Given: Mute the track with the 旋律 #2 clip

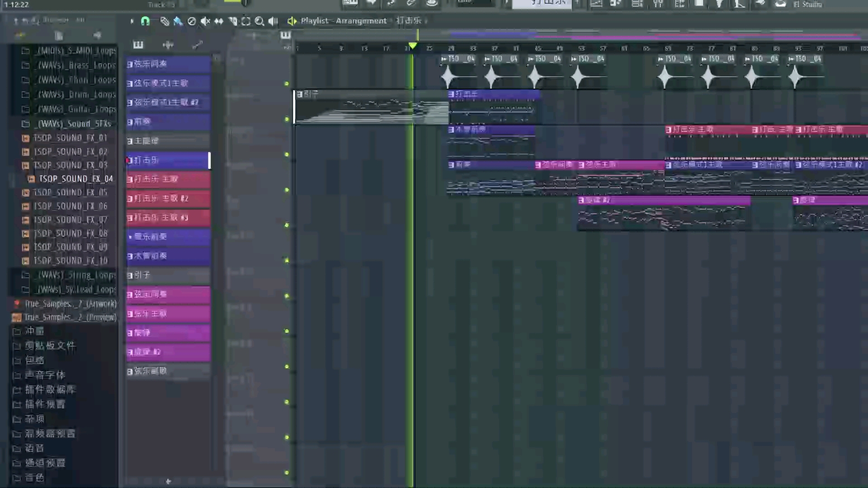Looking at the screenshot, I should (x=287, y=225).
